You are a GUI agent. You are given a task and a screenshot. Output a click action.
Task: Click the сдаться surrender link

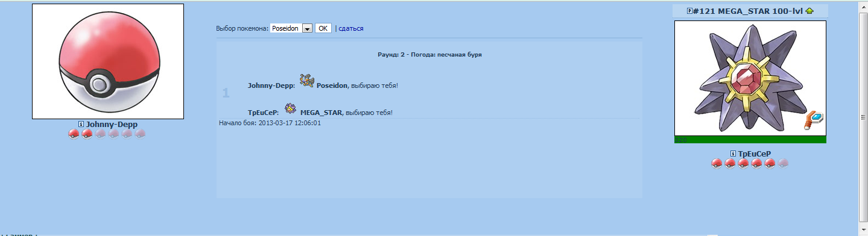(x=351, y=28)
